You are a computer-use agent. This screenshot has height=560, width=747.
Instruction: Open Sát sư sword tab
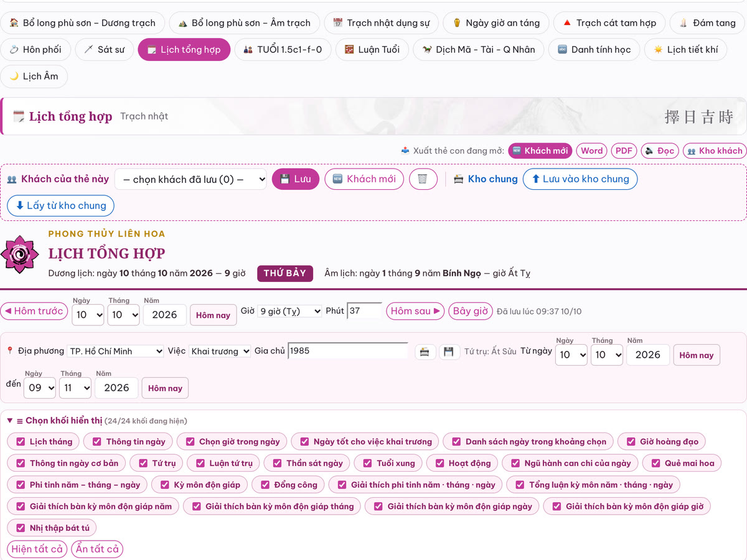tap(105, 50)
